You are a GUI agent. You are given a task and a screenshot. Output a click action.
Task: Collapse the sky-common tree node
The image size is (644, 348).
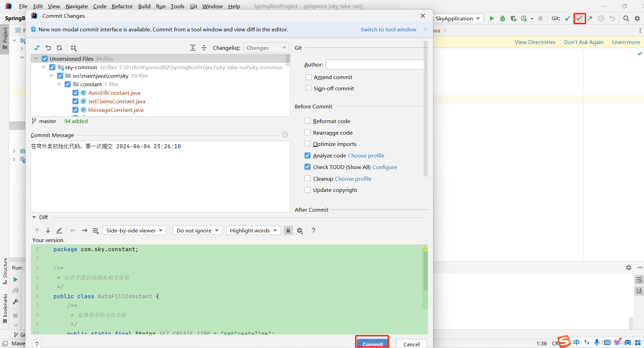(x=44, y=67)
